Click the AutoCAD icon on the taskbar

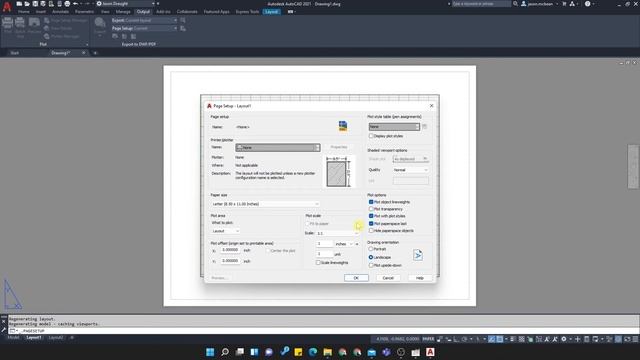[x=430, y=352]
